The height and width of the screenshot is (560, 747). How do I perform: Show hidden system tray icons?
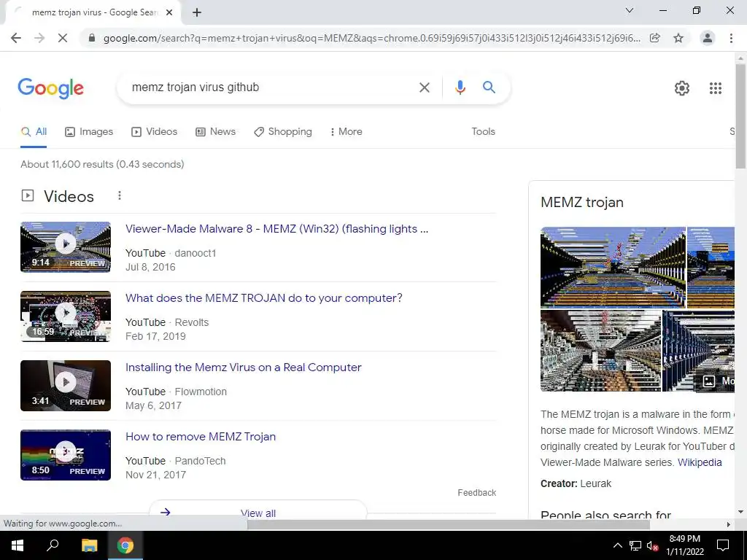[617, 545]
